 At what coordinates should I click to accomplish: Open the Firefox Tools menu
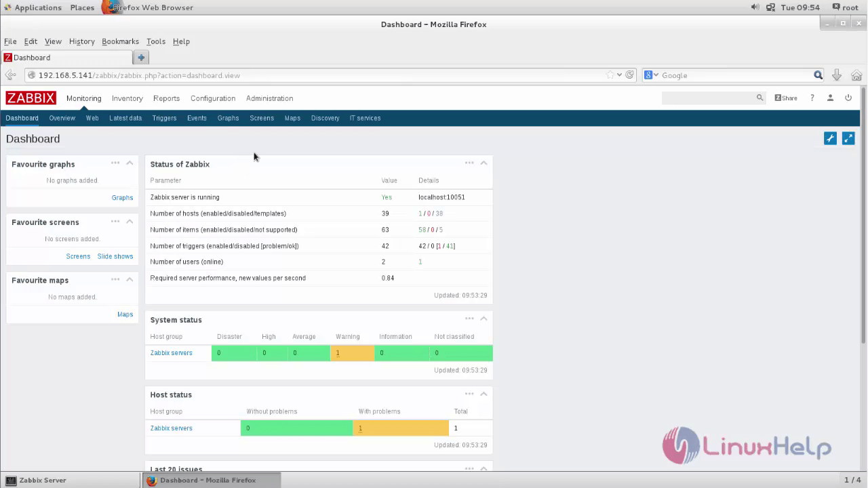[x=155, y=41]
